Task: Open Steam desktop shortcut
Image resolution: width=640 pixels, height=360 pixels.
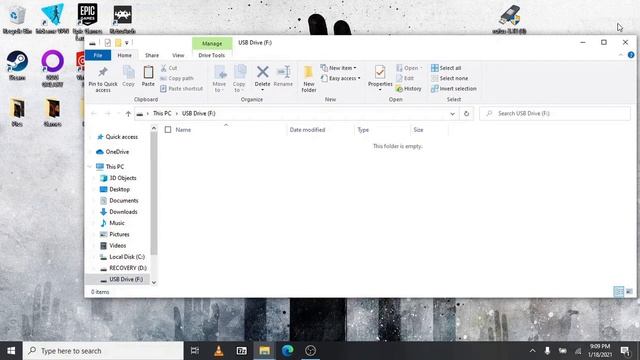Action: [17, 65]
